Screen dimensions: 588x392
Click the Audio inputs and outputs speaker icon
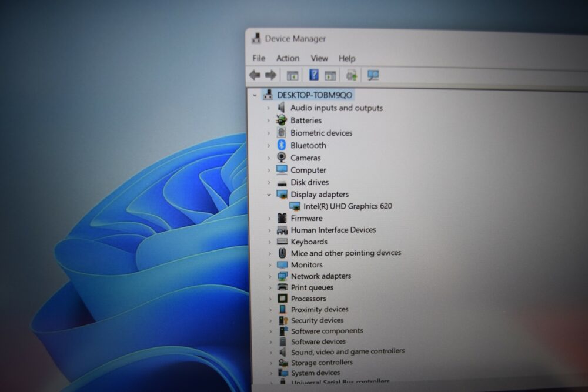tap(282, 108)
